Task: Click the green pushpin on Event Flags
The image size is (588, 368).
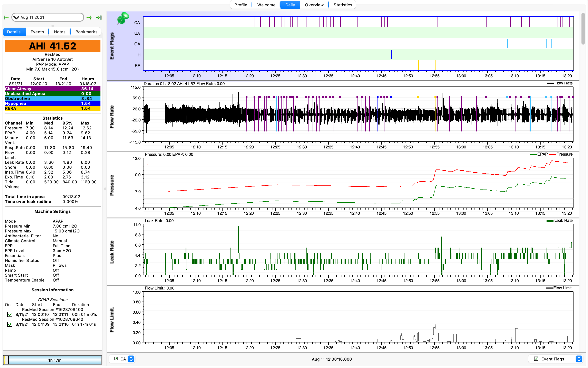Action: [123, 18]
